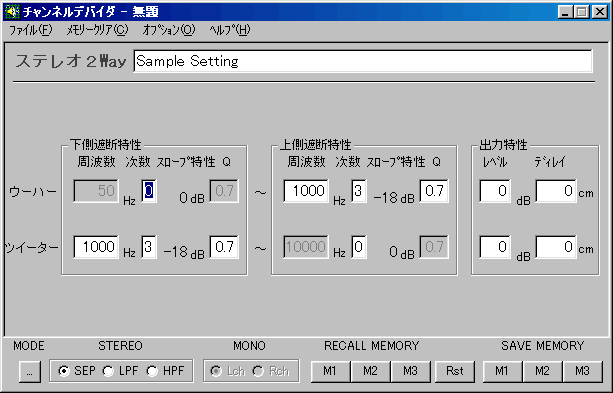Click woofer delay cm field
Screen dimensions: 613x393
556,191
